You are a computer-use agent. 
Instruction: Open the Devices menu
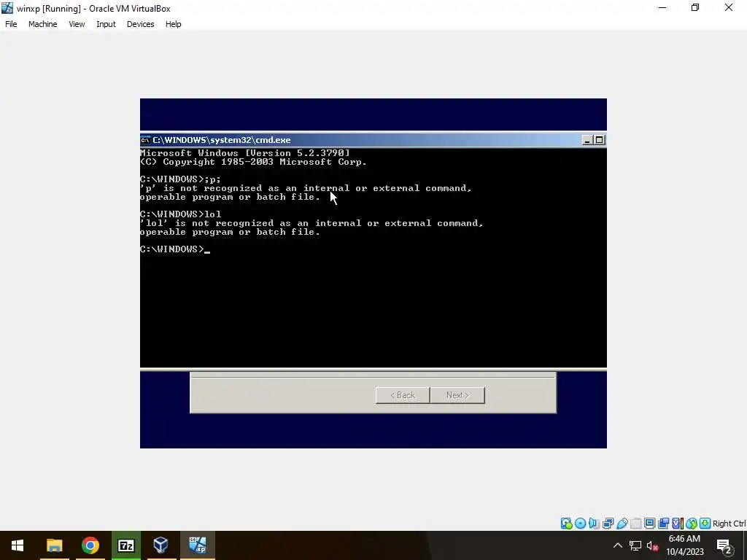141,24
